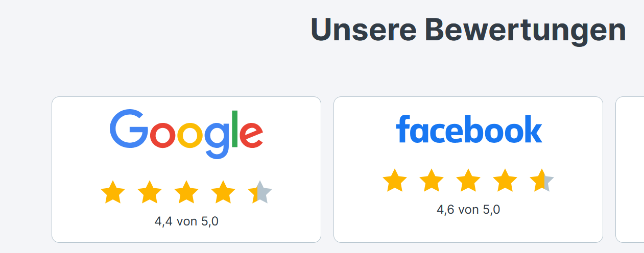Select second star under facebook logo
The width and height of the screenshot is (644, 253).
(432, 181)
